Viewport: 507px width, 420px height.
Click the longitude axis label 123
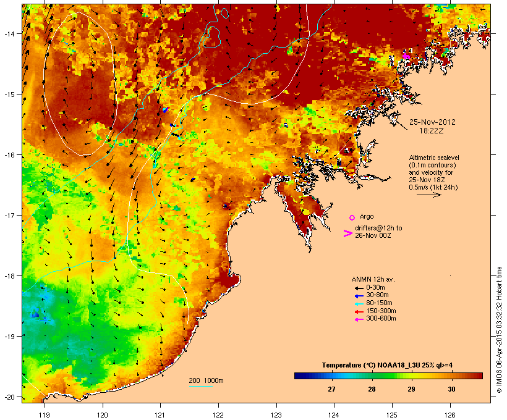(276, 415)
